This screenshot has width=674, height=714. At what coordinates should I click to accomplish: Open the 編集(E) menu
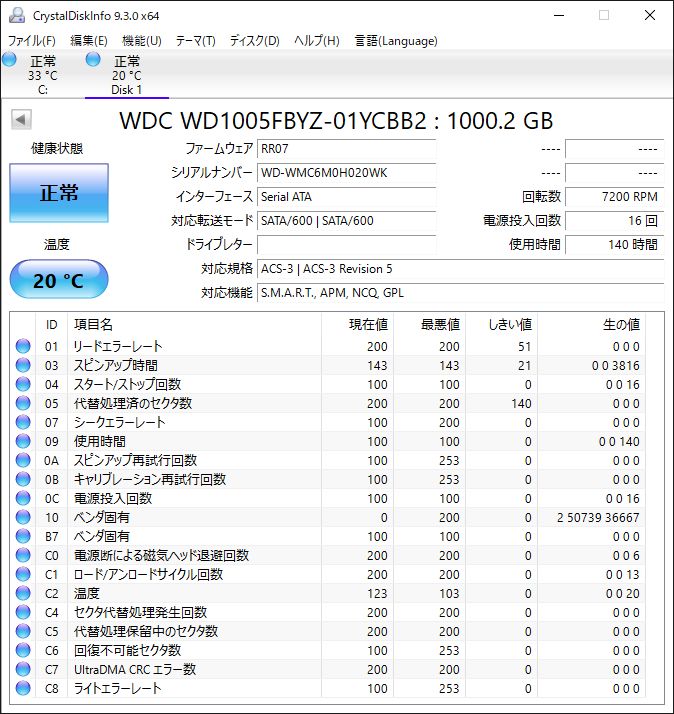pos(89,41)
